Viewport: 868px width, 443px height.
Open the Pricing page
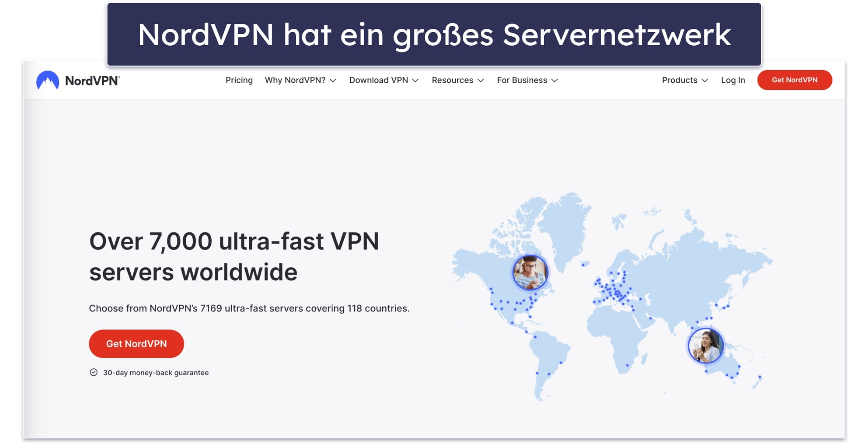(x=239, y=80)
